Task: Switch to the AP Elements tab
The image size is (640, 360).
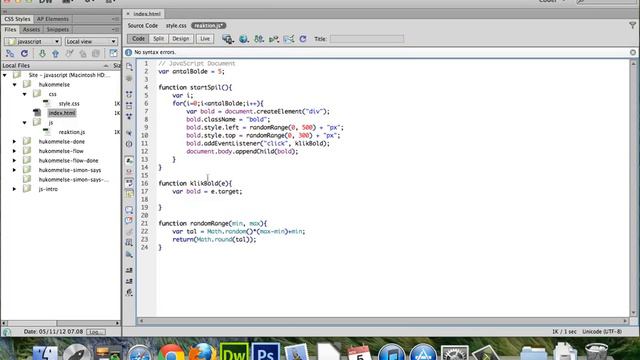Action: coord(53,19)
